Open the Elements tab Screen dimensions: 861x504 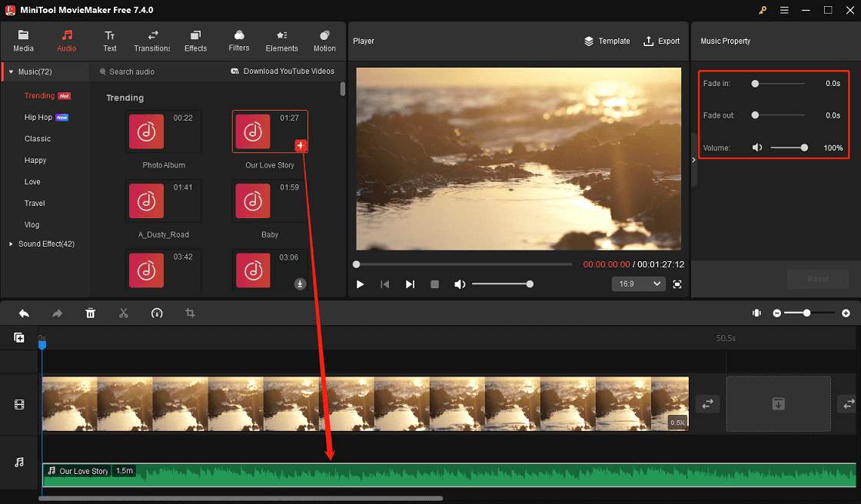tap(281, 41)
